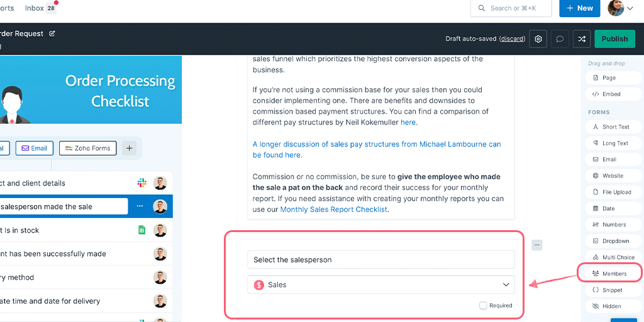Click the Slack icon on the client details task
Image resolution: width=644 pixels, height=322 pixels.
[142, 183]
